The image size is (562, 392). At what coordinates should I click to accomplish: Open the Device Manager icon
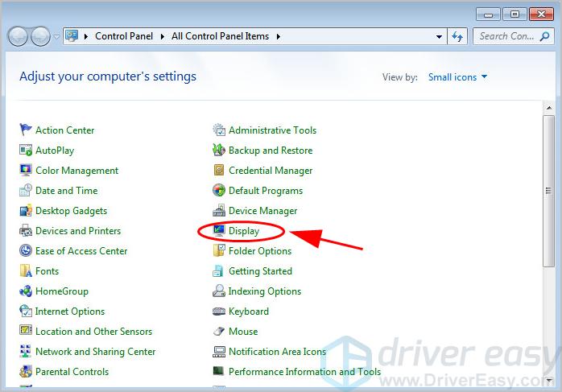pyautogui.click(x=219, y=210)
